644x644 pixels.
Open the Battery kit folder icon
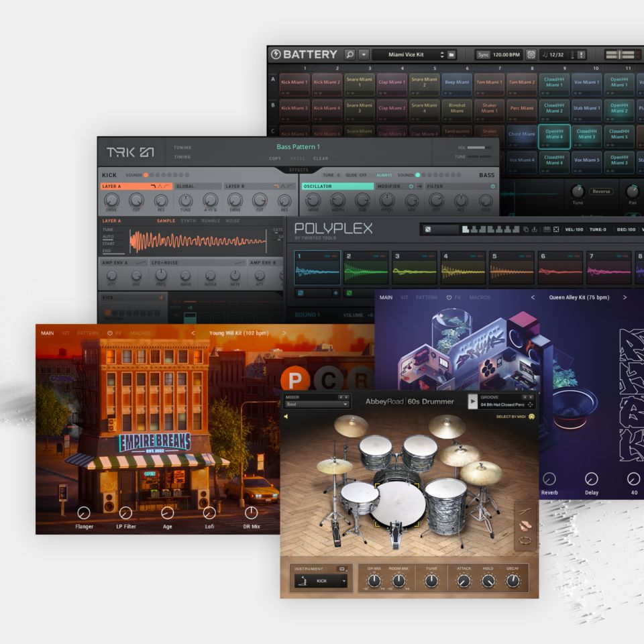coord(451,54)
